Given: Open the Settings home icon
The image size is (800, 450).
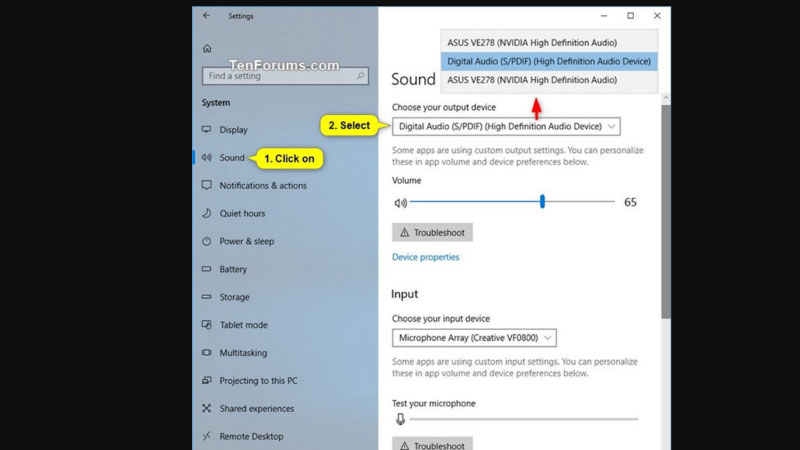Looking at the screenshot, I should click(207, 48).
